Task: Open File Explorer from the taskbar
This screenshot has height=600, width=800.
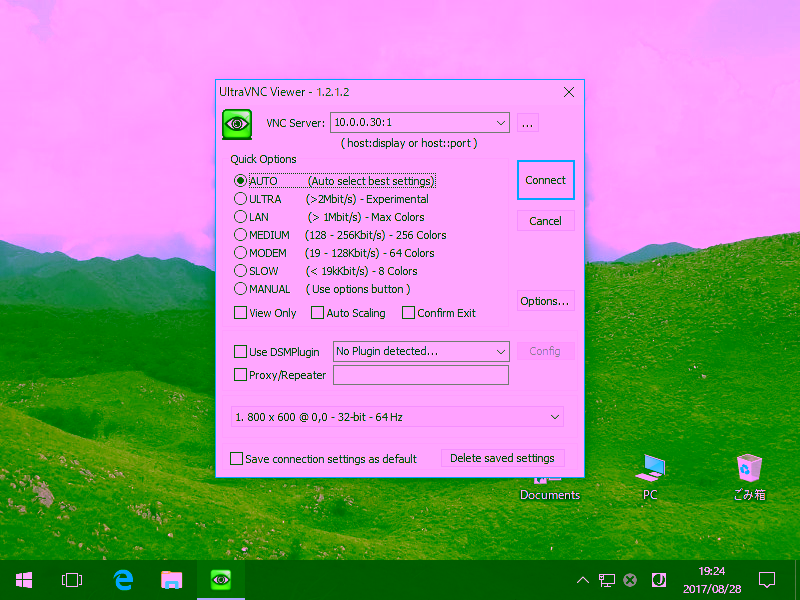Action: tap(171, 579)
